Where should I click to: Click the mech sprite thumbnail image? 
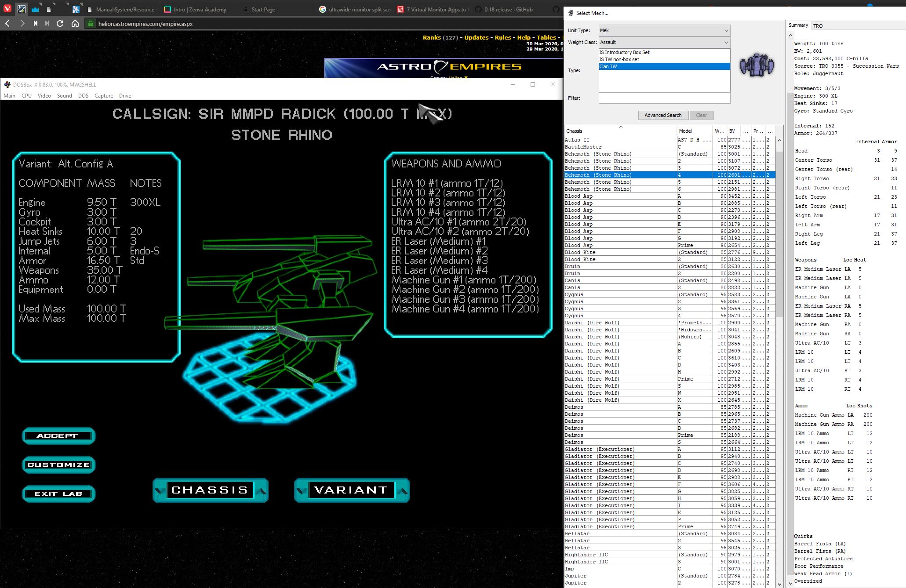point(756,65)
